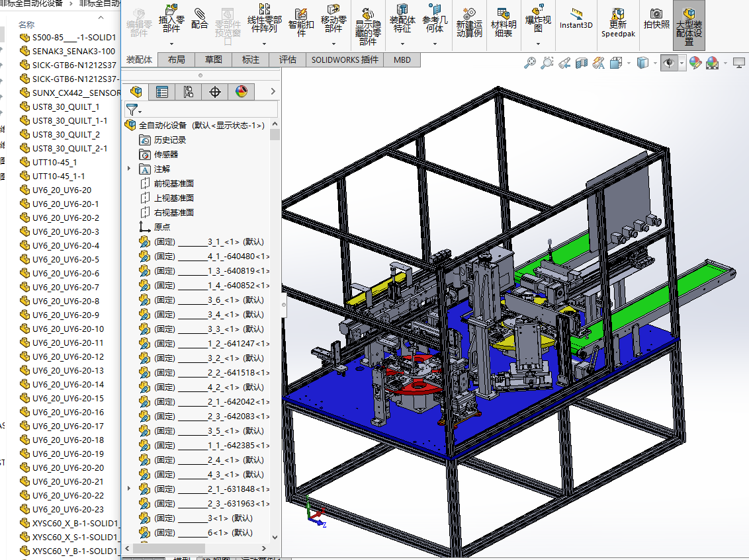Expand the 注解 annotations tree node
The height and width of the screenshot is (560, 749).
[129, 169]
